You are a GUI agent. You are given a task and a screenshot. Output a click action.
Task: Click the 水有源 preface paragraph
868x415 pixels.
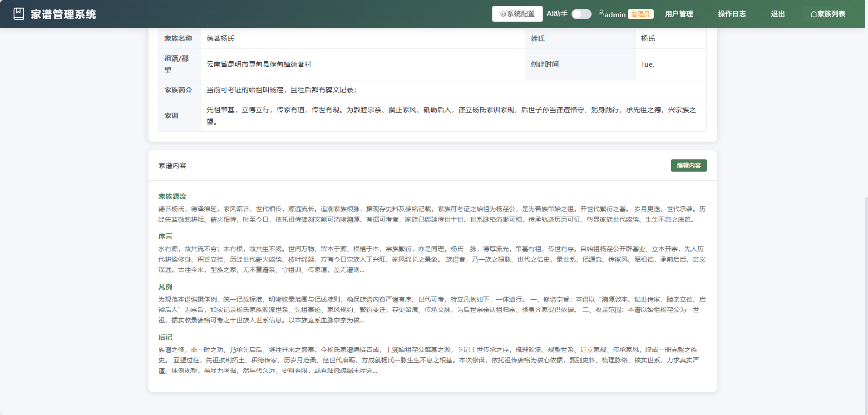click(x=432, y=259)
